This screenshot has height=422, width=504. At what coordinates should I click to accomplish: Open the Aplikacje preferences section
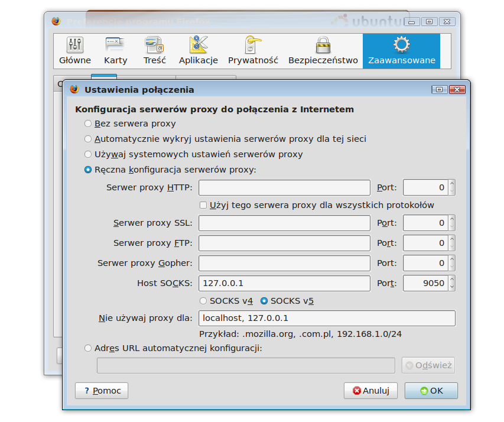199,51
